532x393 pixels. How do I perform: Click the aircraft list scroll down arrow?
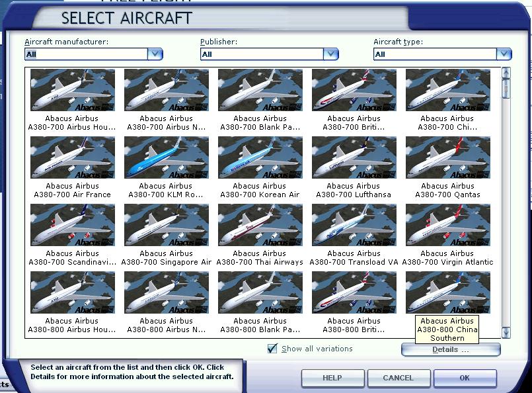(506, 333)
